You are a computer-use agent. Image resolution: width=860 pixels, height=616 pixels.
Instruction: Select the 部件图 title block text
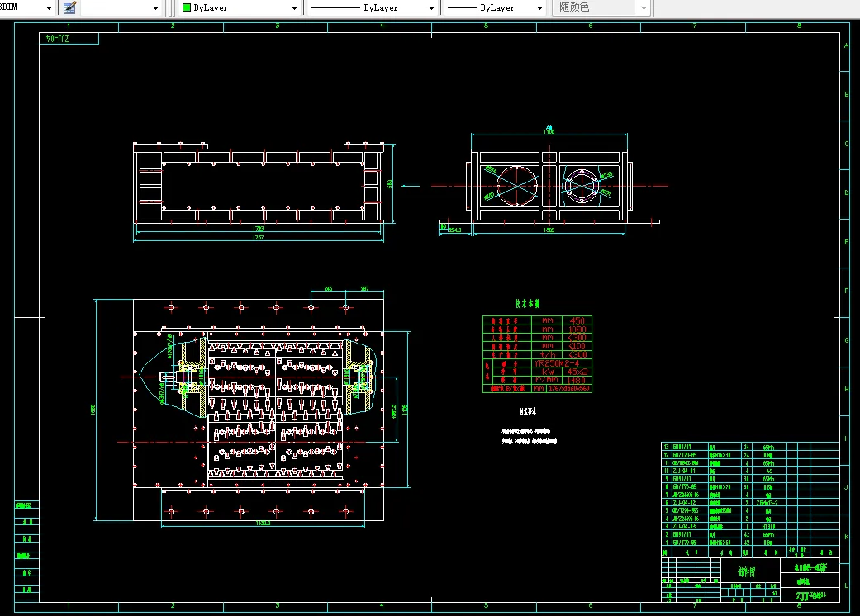[x=747, y=572]
